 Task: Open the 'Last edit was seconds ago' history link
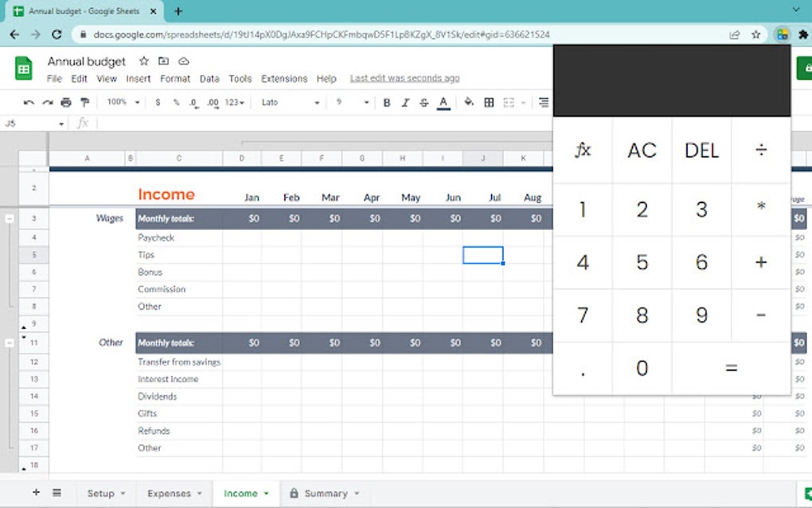click(x=404, y=79)
